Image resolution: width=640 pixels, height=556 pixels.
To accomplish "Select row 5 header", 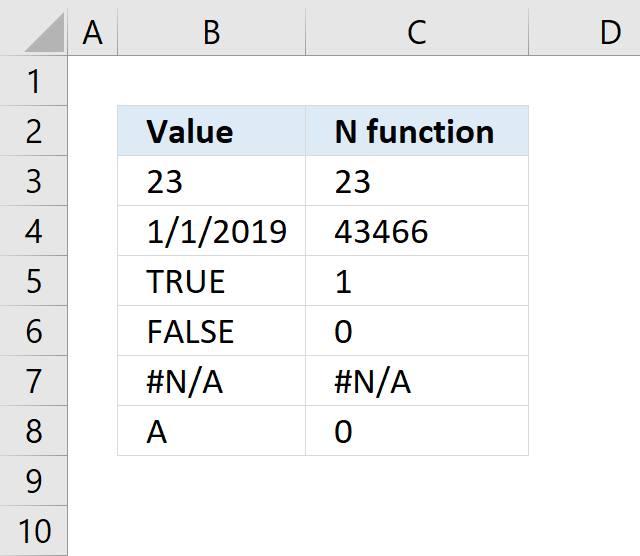I will (33, 281).
